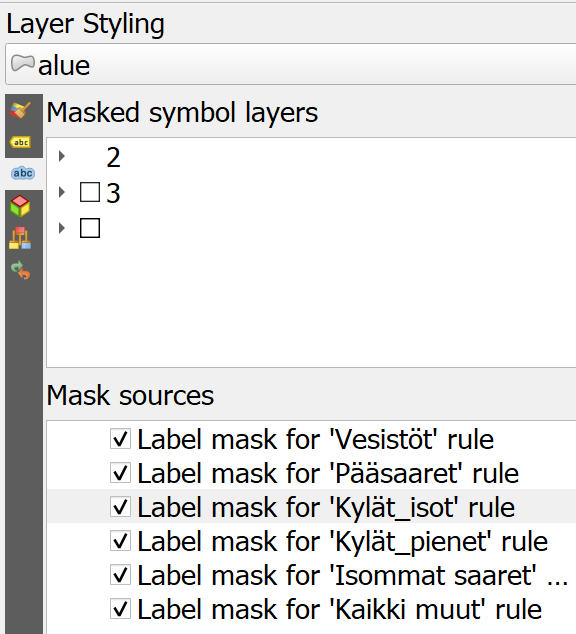The width and height of the screenshot is (576, 634).
Task: Click the polygon layer icon beside alue
Action: coord(23,63)
